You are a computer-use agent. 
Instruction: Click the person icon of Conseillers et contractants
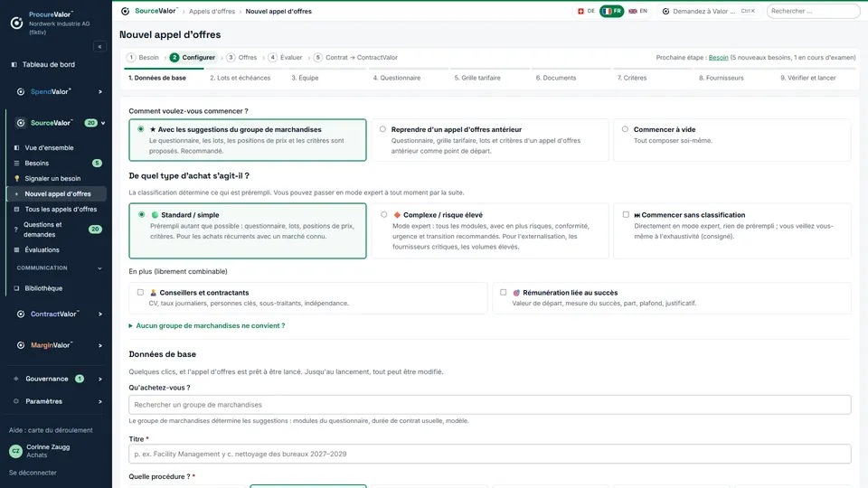pos(154,293)
